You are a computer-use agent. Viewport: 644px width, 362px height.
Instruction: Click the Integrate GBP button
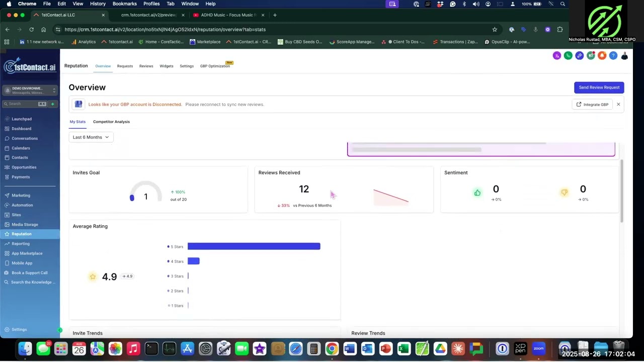592,105
